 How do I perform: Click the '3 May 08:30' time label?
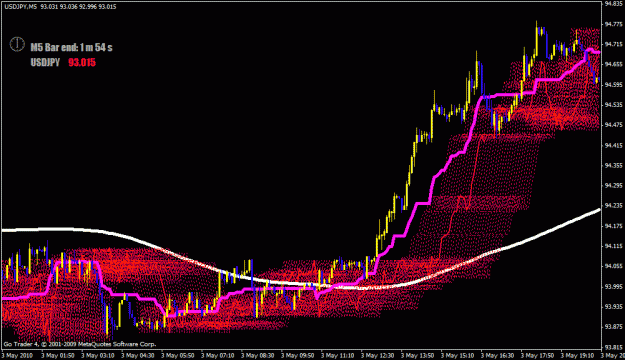click(257, 355)
